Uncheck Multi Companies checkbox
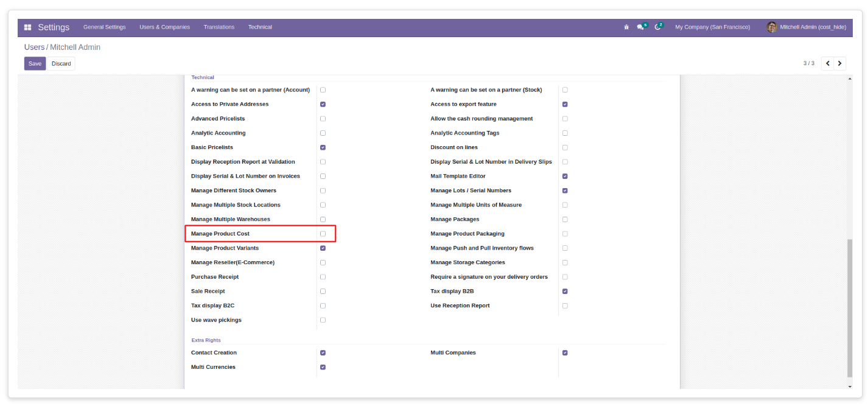Screen dimensions: 868x406 click(565, 352)
